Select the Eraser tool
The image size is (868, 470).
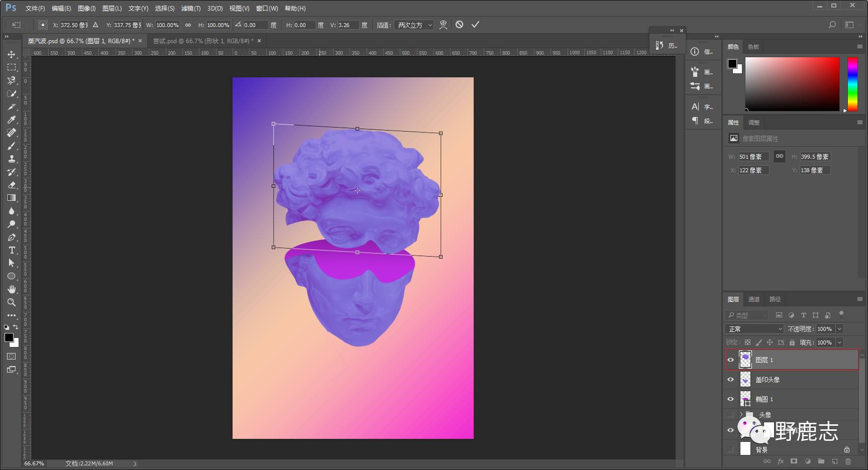coord(11,185)
